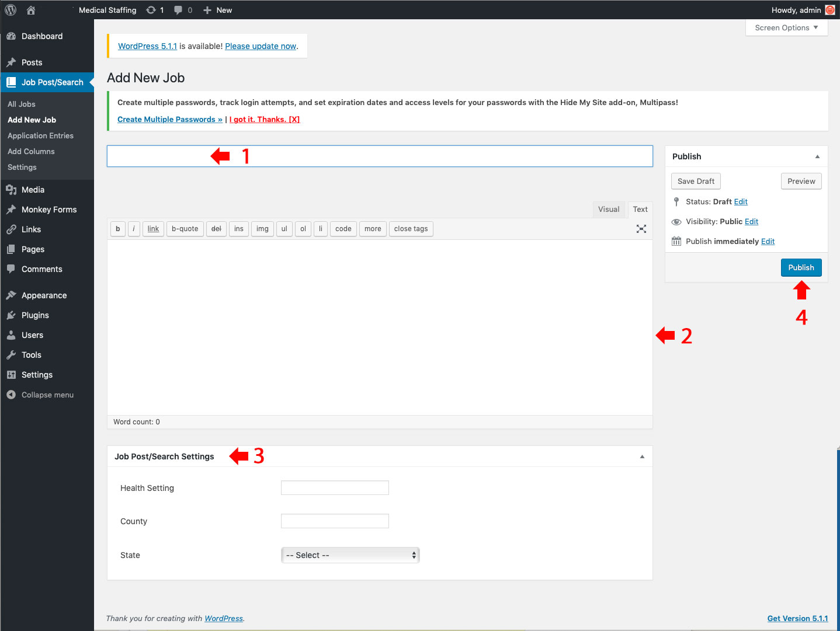Viewport: 840px width, 631px height.
Task: Open Settings under Job Post/Search
Action: (x=22, y=167)
